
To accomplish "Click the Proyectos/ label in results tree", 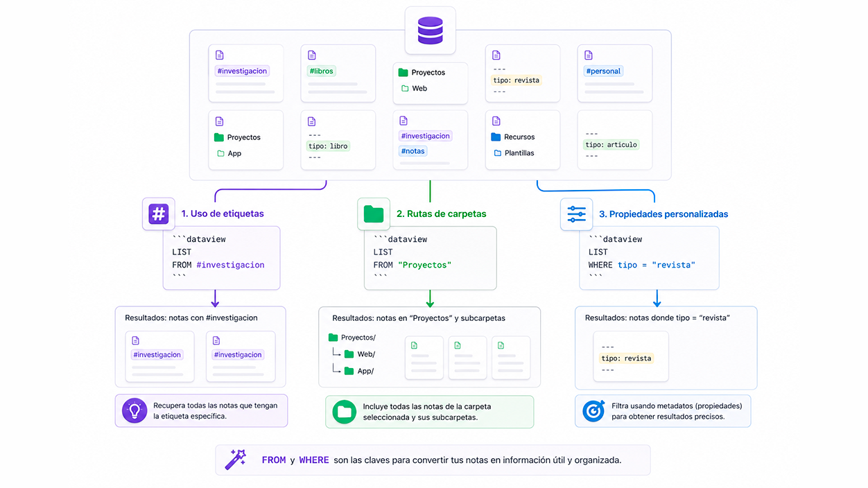I will (358, 338).
